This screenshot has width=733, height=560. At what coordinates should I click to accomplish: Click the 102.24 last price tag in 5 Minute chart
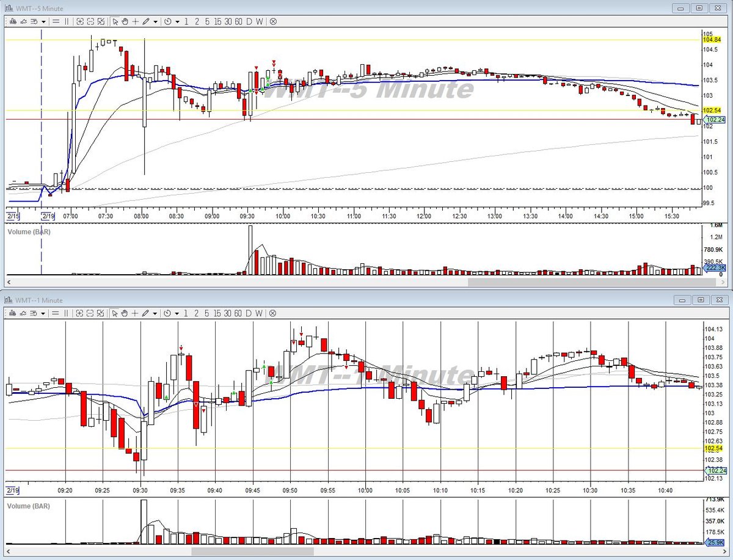(x=714, y=120)
